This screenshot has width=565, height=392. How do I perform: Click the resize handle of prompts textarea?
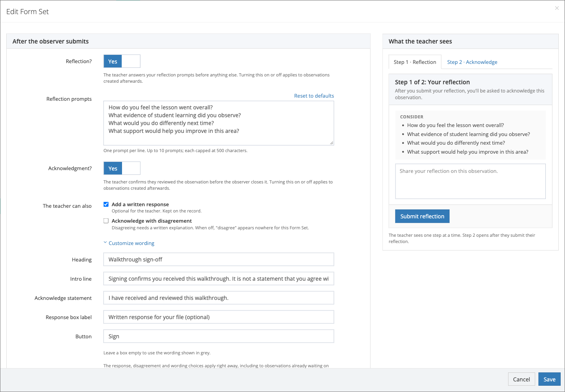coord(332,143)
